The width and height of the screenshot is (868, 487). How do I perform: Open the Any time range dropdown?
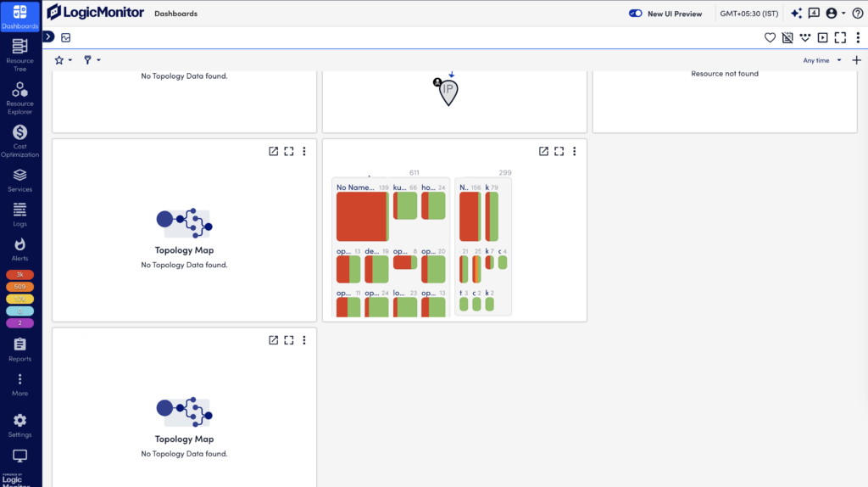(822, 60)
